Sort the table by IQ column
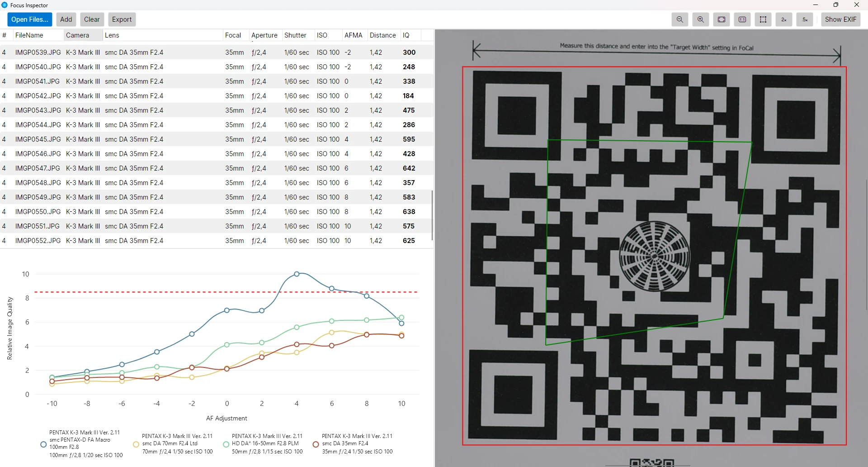This screenshot has width=868, height=467. point(406,35)
